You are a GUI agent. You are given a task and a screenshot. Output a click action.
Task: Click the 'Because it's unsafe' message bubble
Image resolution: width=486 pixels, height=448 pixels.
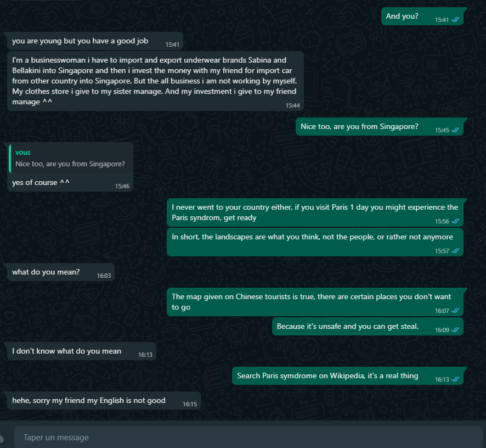click(368, 326)
